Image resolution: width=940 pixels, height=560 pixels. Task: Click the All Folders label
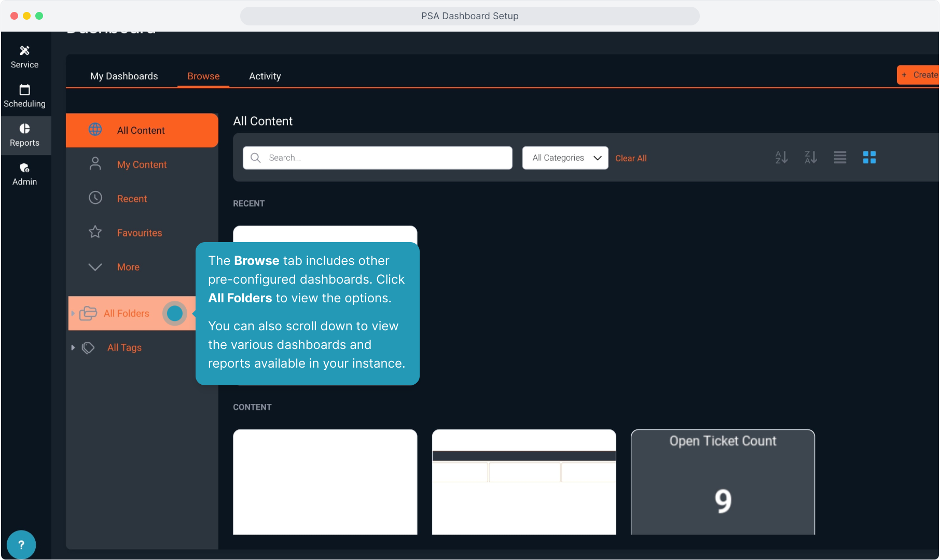coord(126,313)
